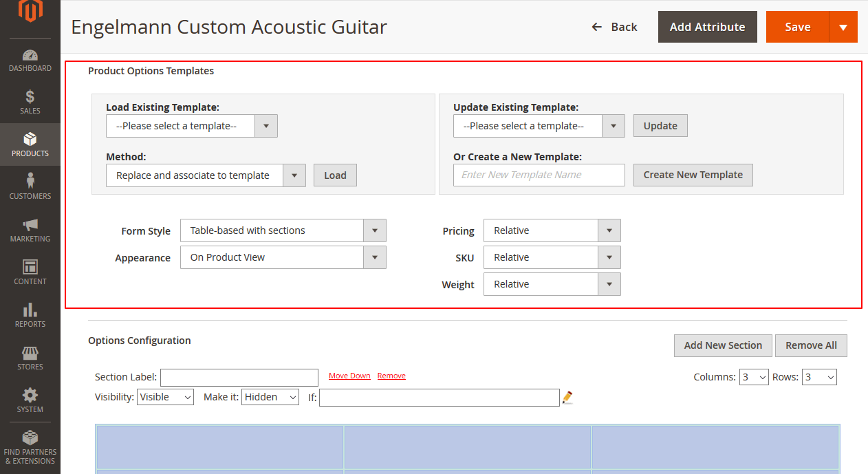Click the pencil edit icon beside the If field
868x474 pixels.
pos(567,397)
